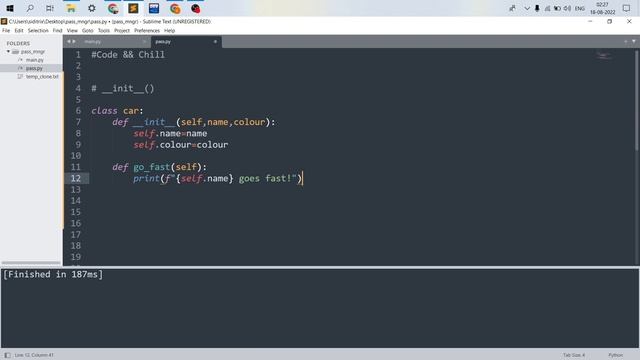640x360 pixels.
Task: Close the main.py tab
Action: (x=144, y=42)
